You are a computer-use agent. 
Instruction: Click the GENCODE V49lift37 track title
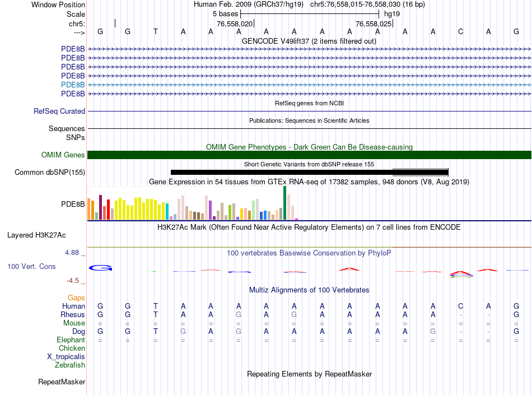[x=309, y=41]
